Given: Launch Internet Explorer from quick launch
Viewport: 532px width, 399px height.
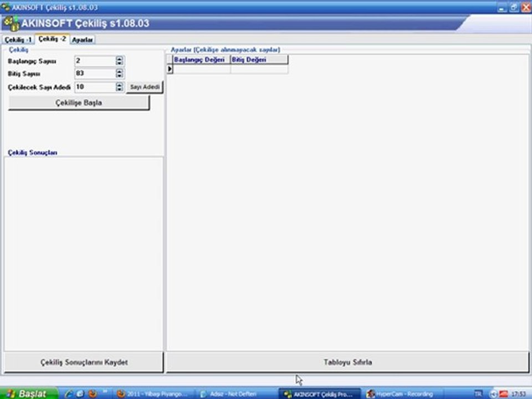Looking at the screenshot, I should pyautogui.click(x=69, y=393).
